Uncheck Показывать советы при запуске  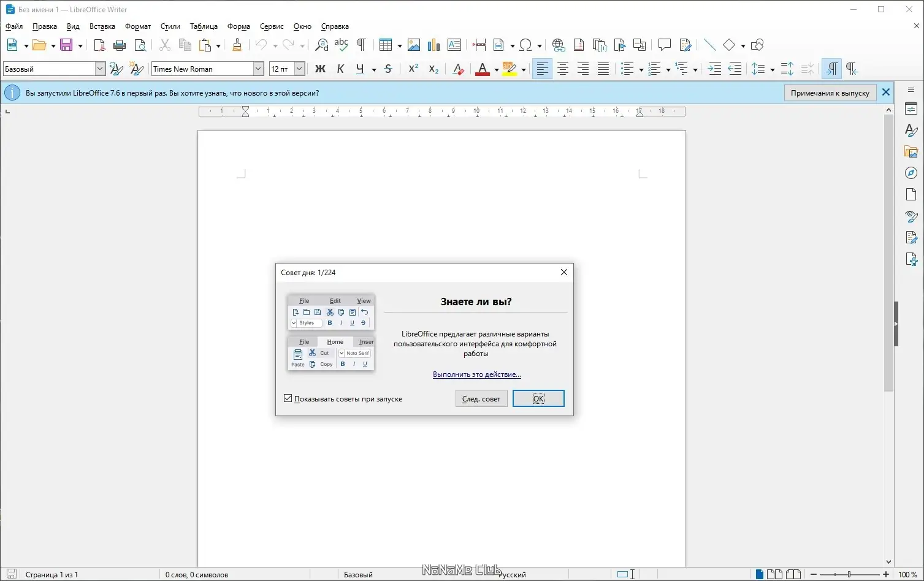coord(288,398)
